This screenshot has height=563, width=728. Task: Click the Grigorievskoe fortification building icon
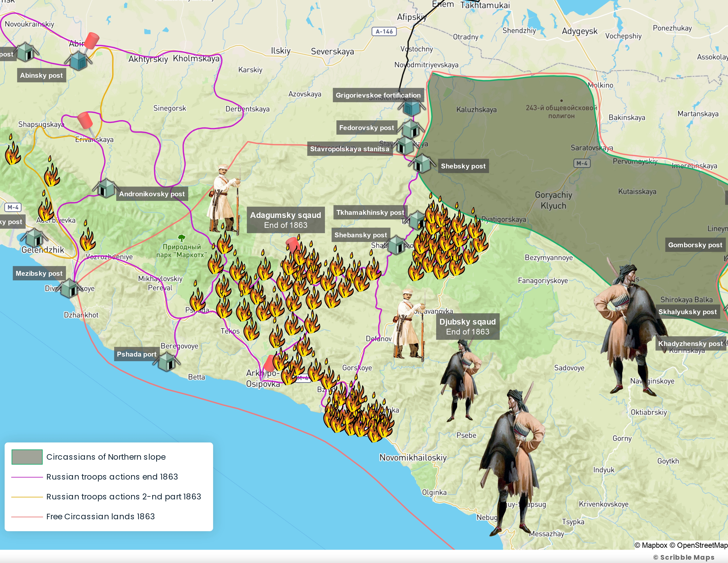click(x=412, y=107)
